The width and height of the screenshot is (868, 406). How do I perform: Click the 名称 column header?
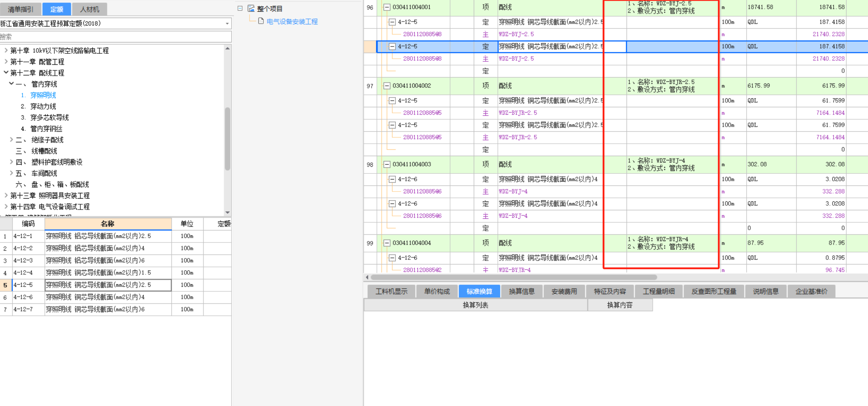108,224
